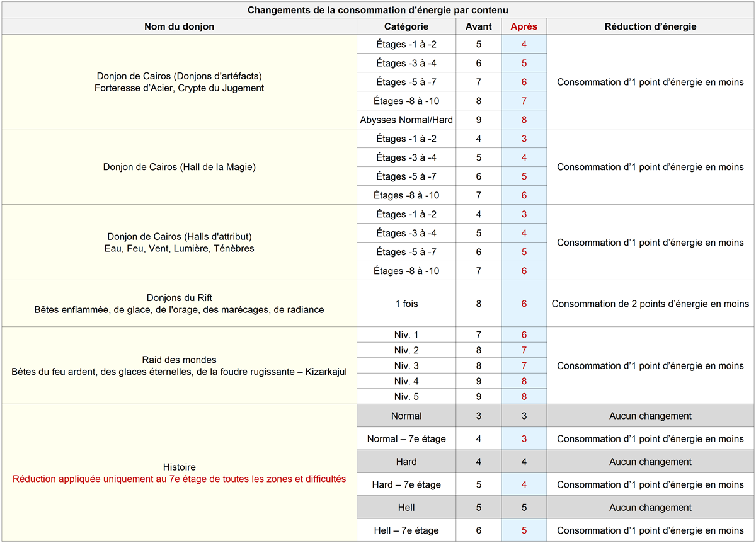Click the "Normal – 7e étage" category cell
This screenshot has height=543, width=756.
[x=406, y=439]
